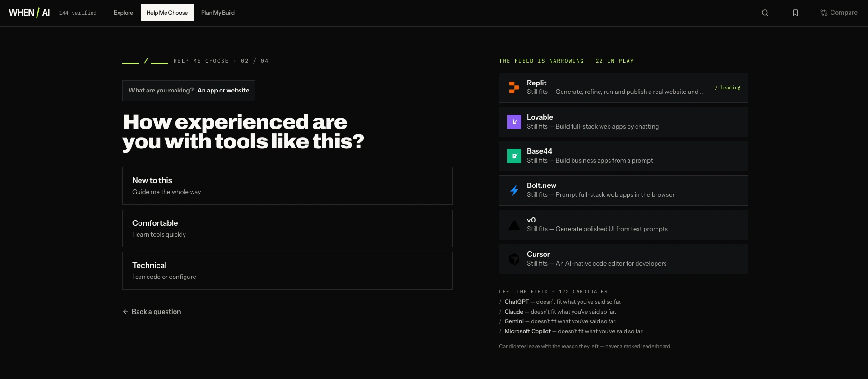Click the bookmark icon in header
This screenshot has height=379, width=868.
tap(795, 13)
